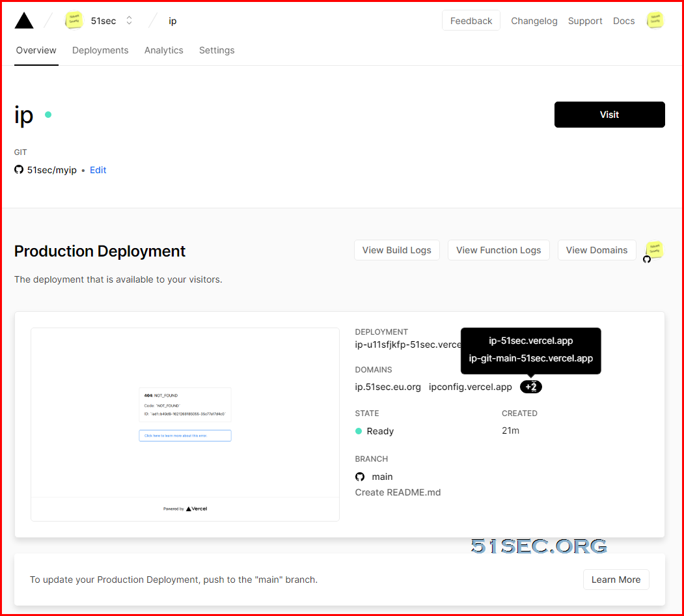
Task: Go to Changelog
Action: 534,21
